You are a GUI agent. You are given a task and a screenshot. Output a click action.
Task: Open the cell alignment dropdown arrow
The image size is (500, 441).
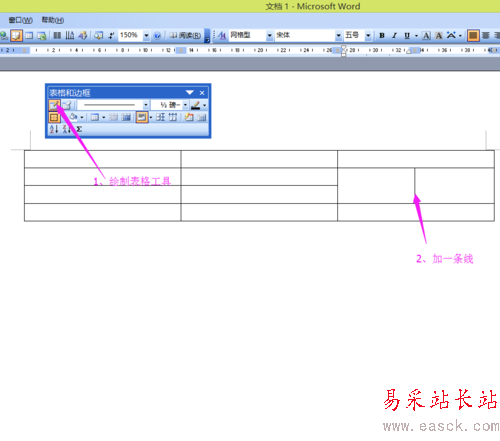(x=151, y=117)
